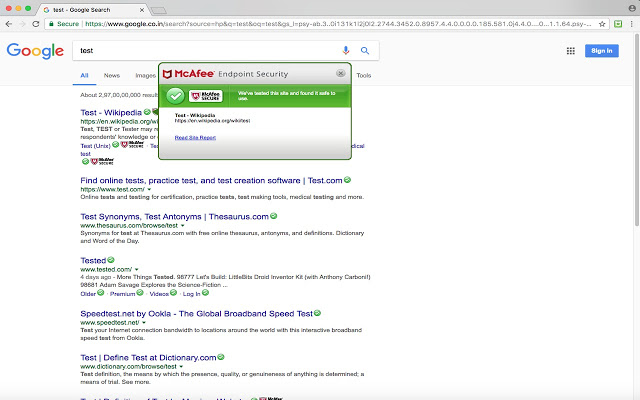Image resolution: width=640 pixels, height=400 pixels.
Task: Click the McAfee extension icon in Chrome toolbar
Action: (616, 22)
